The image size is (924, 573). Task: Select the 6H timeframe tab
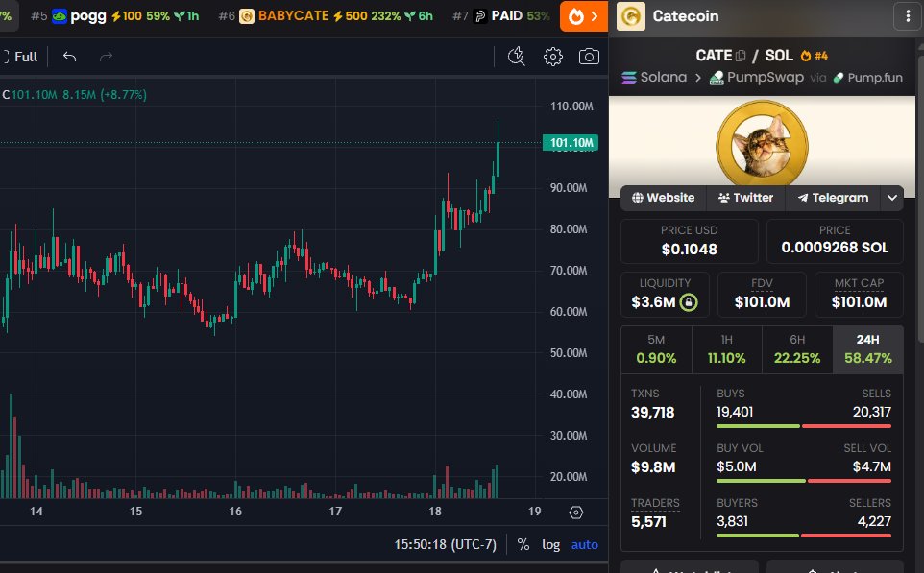(797, 349)
